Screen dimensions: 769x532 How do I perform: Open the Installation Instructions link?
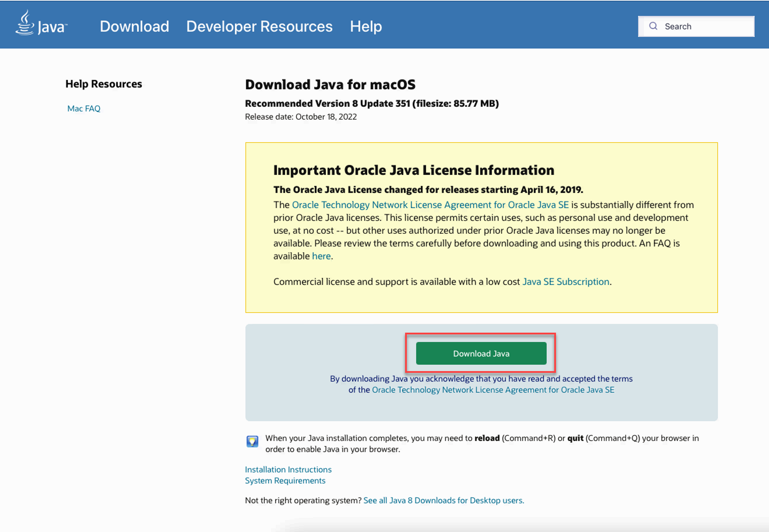[x=288, y=470]
